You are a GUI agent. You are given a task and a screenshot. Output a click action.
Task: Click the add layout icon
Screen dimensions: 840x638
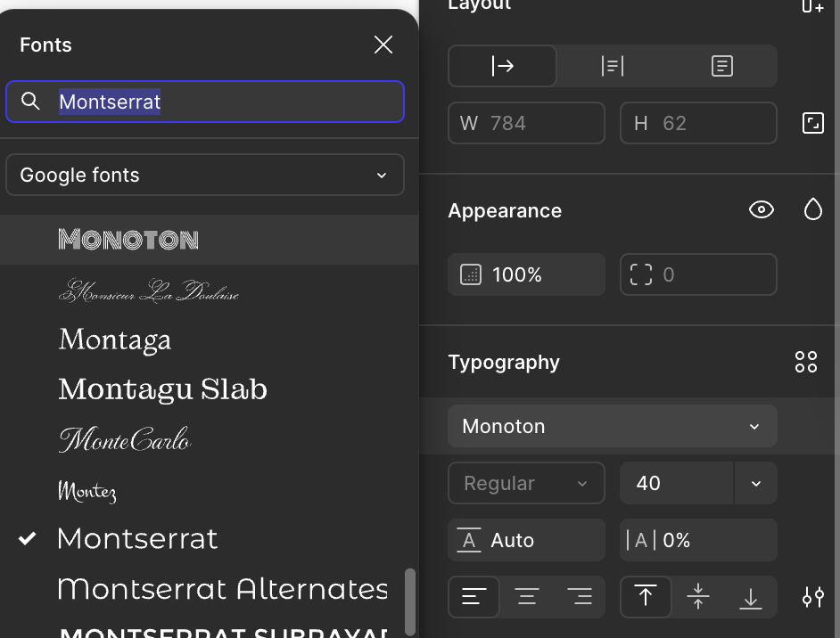pos(812,6)
